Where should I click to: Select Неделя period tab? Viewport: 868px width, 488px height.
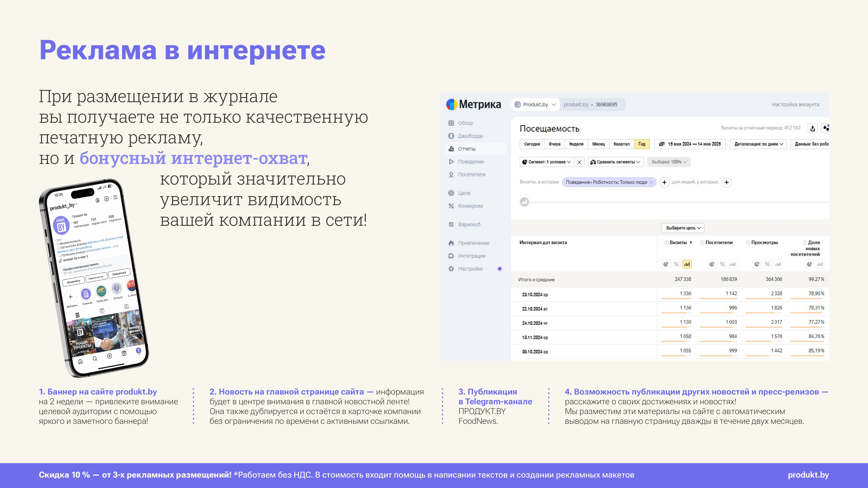click(x=576, y=144)
